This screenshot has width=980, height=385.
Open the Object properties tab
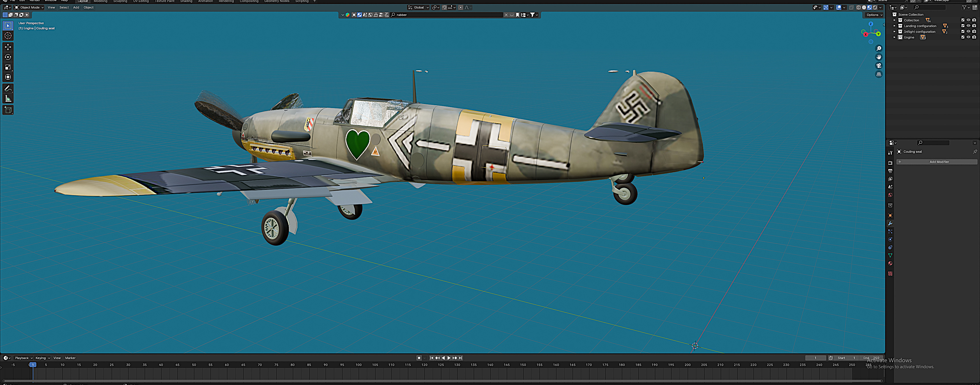point(890,215)
